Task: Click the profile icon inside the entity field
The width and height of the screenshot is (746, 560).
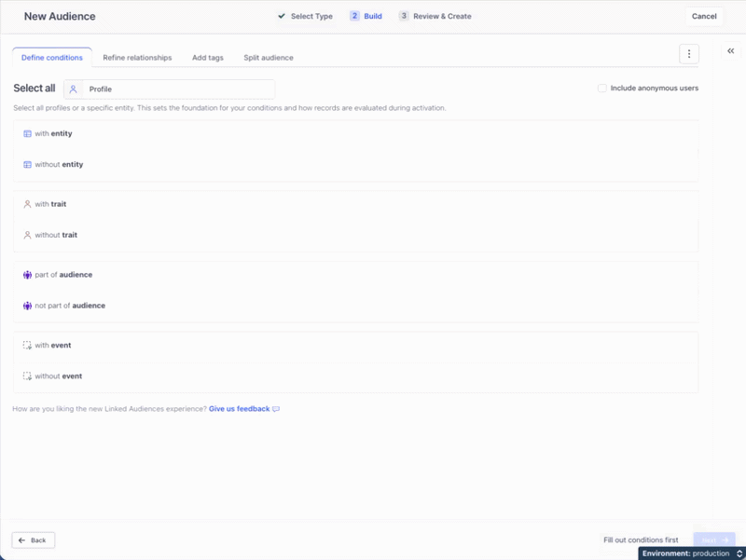Action: (x=74, y=89)
